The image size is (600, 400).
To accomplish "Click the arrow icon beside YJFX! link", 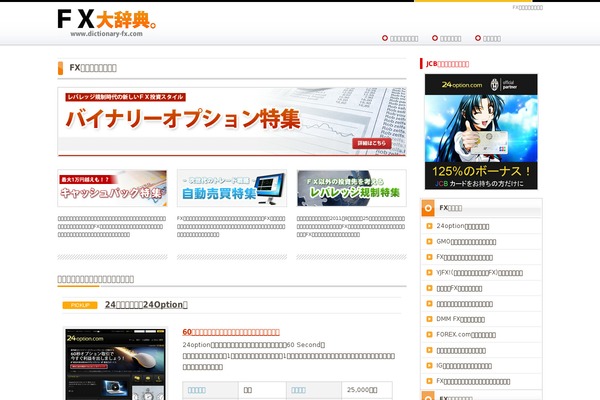I will (x=429, y=273).
